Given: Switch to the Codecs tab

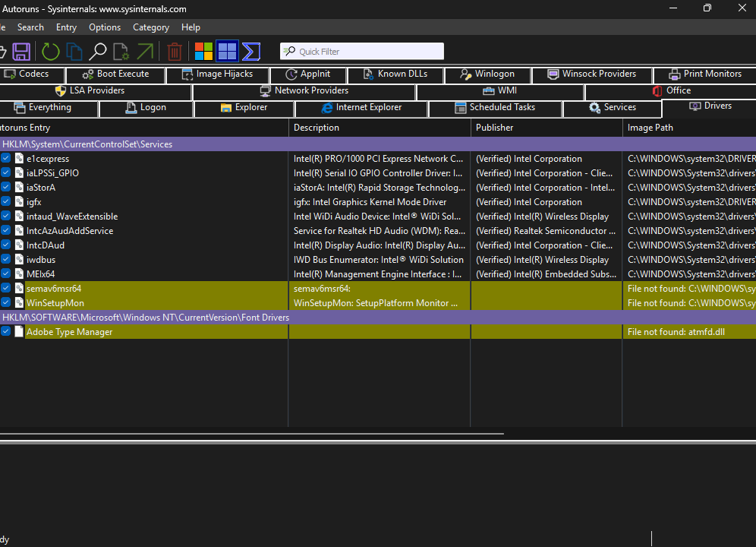Looking at the screenshot, I should tap(32, 74).
